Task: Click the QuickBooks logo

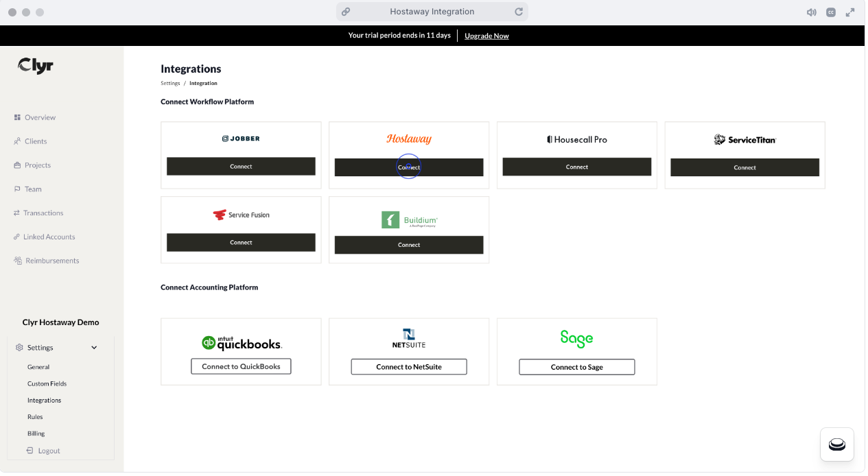Action: (x=241, y=343)
